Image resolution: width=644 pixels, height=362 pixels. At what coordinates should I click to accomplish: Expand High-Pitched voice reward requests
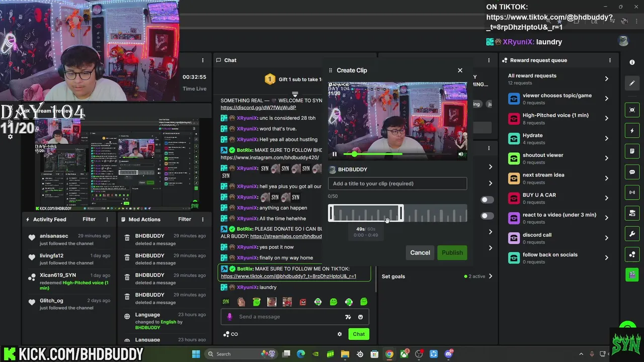point(606,119)
